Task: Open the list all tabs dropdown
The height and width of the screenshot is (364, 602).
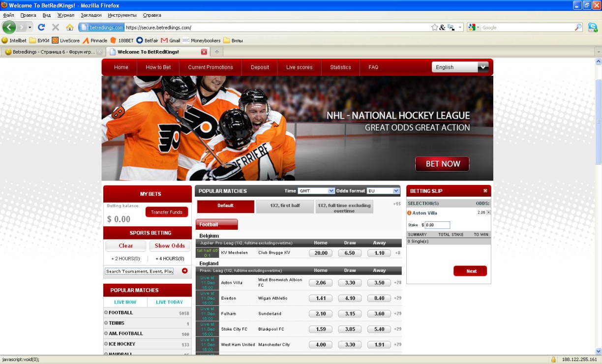Action: [x=598, y=52]
